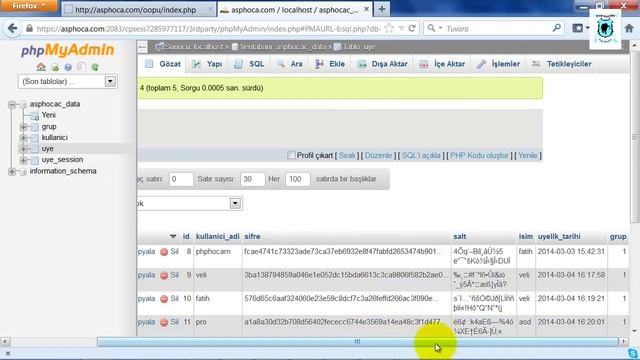Click the Düzenle link
This screenshot has height=360, width=640.
(378, 156)
